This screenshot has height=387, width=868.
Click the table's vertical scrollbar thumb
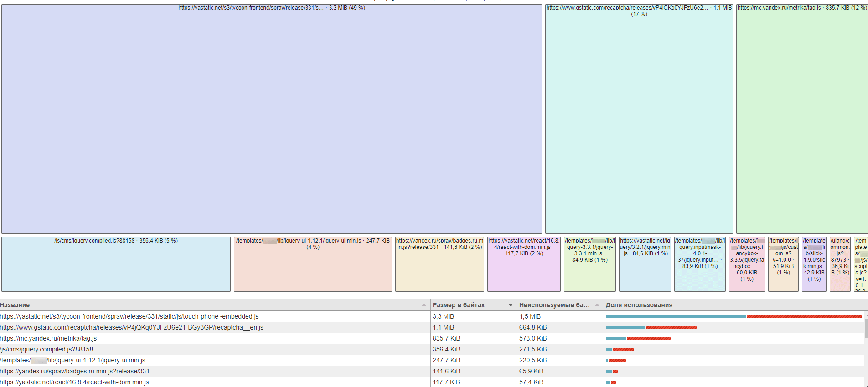tap(865, 328)
